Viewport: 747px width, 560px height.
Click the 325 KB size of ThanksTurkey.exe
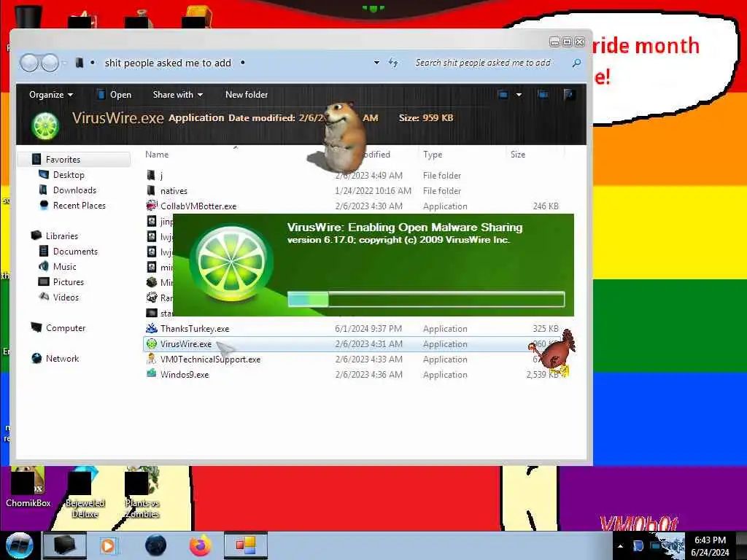coord(546,328)
